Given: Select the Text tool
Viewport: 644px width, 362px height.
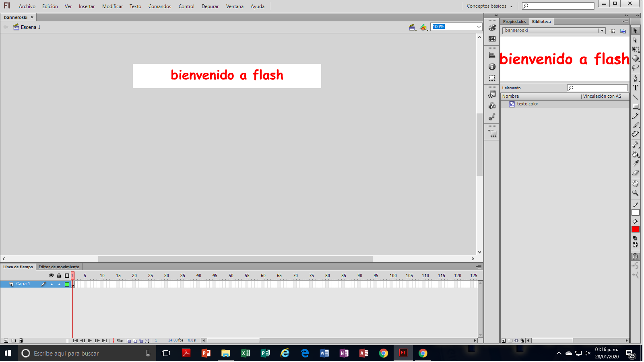Looking at the screenshot, I should coord(636,88).
